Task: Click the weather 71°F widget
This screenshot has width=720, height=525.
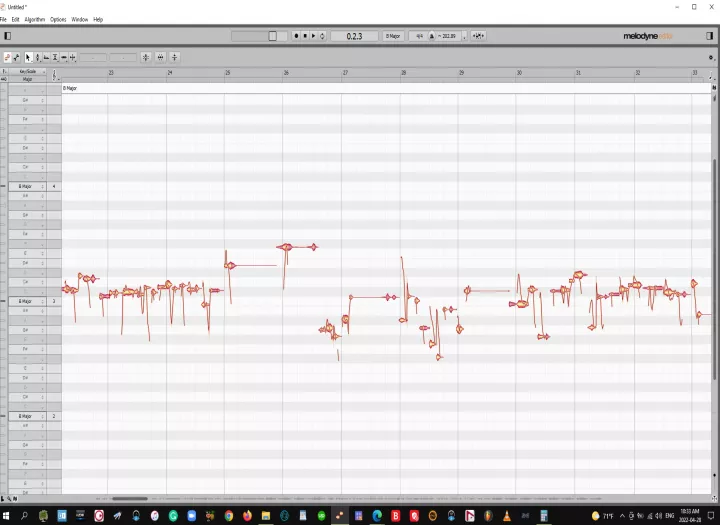Action: (603, 515)
